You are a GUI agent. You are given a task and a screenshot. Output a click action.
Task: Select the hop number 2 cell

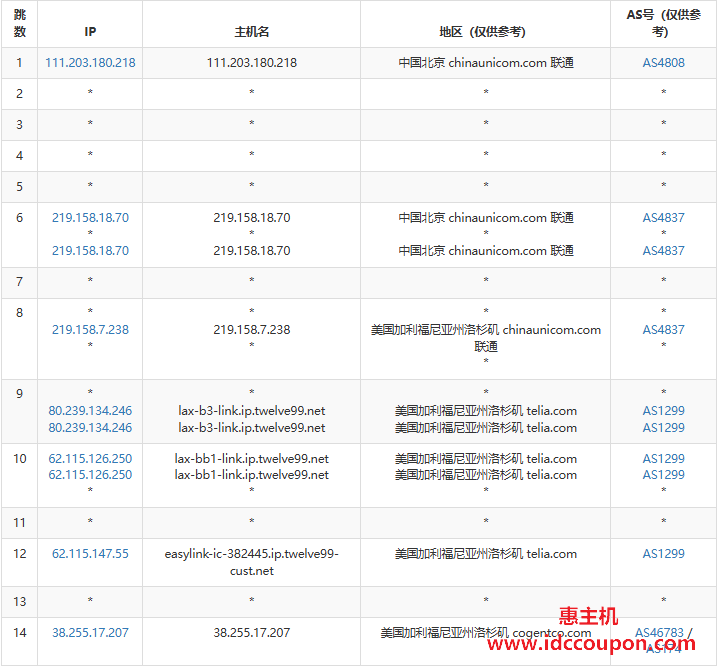click(19, 94)
